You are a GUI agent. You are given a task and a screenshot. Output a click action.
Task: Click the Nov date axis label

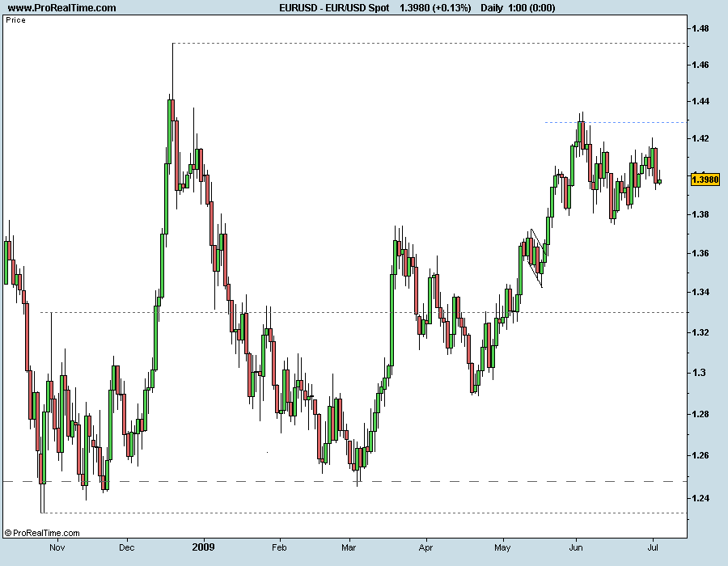coord(57,547)
